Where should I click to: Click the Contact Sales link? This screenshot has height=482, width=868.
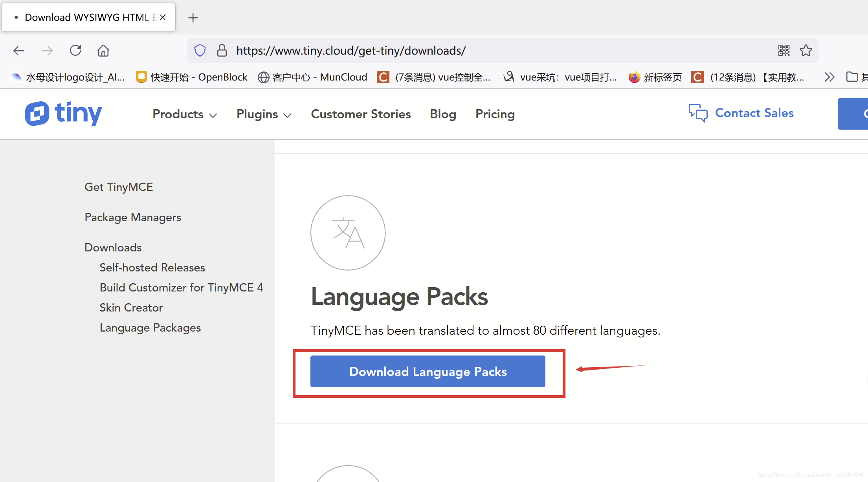point(741,113)
